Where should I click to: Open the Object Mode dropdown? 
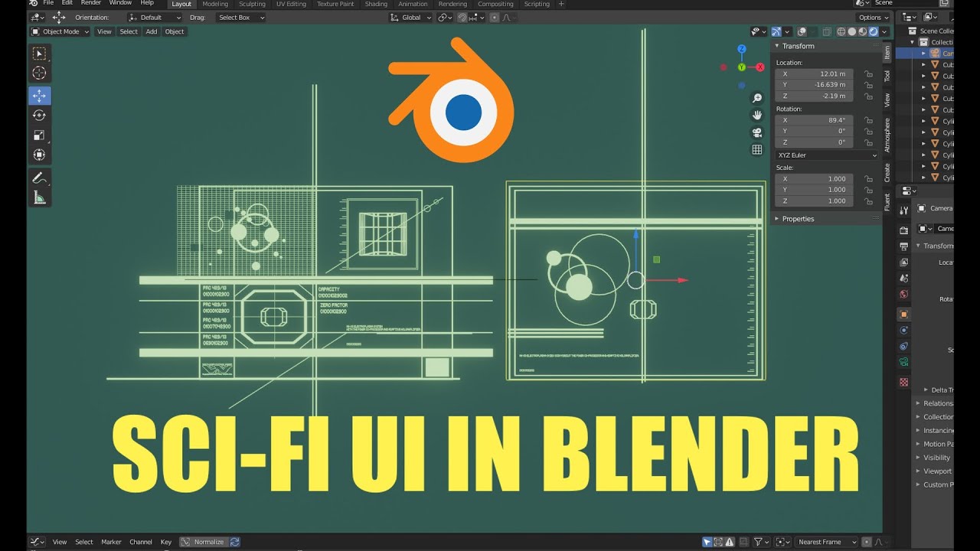click(60, 31)
